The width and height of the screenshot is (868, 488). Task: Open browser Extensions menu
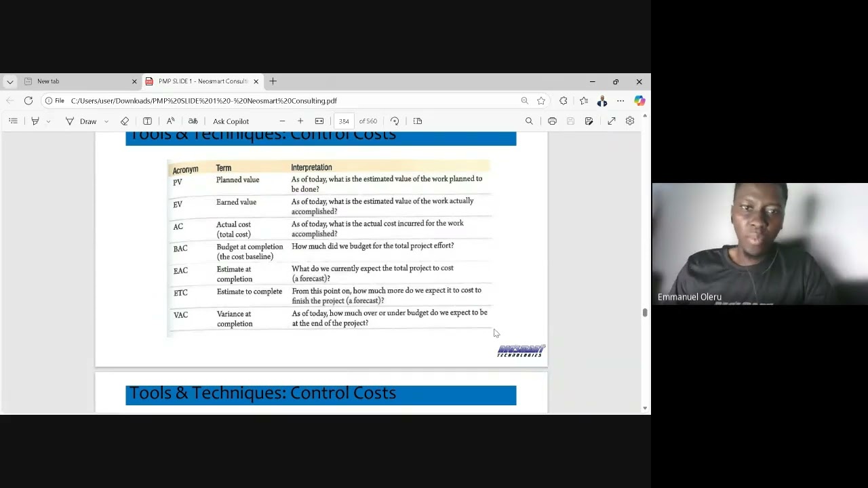point(564,101)
